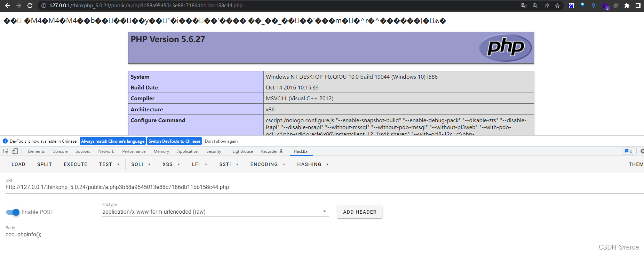Dismiss notice with Don't show again

(221, 141)
